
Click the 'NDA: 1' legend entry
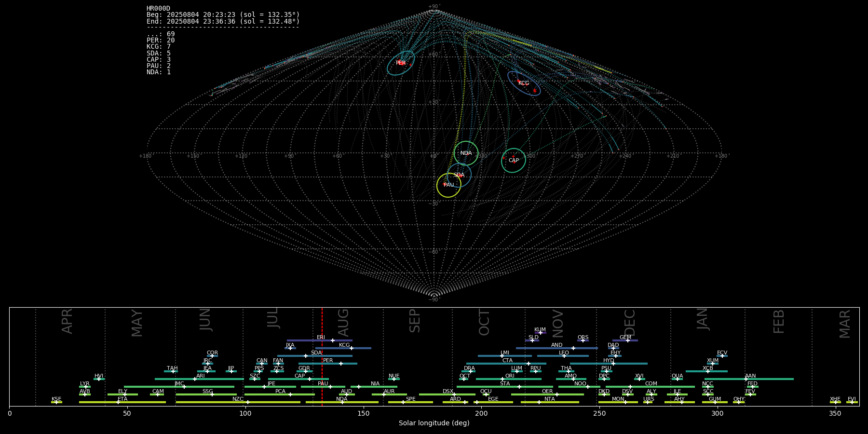click(159, 72)
